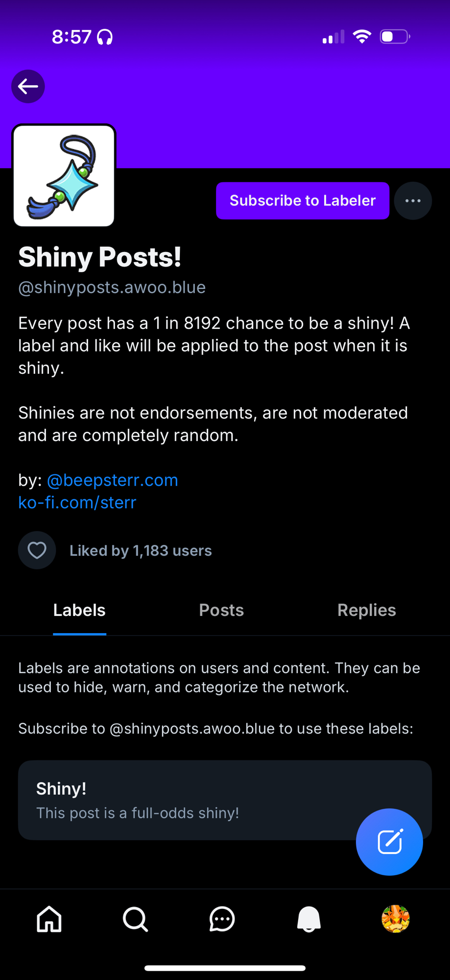Select the Labels tab
Screen dimensions: 450x980
(x=79, y=610)
